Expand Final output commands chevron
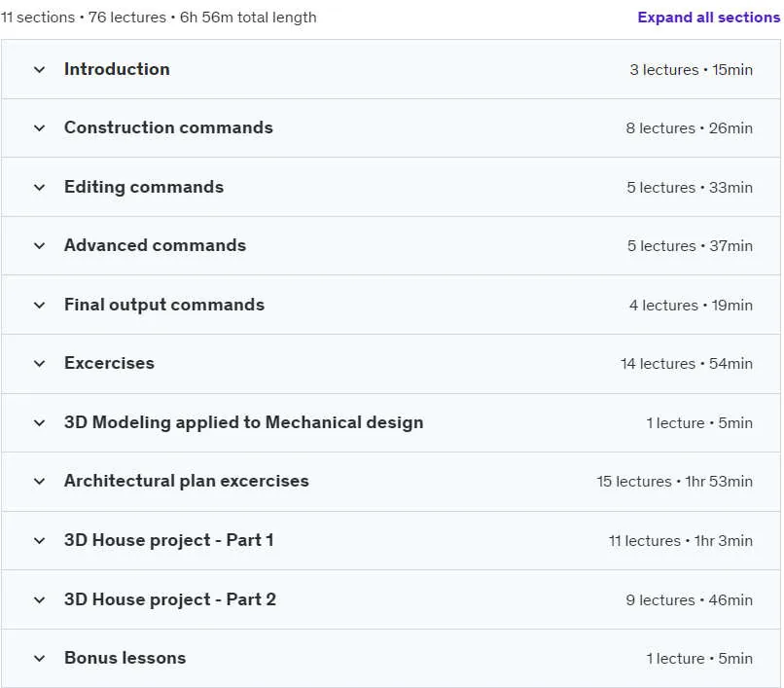Image resolution: width=784 pixels, height=688 pixels. [x=40, y=305]
